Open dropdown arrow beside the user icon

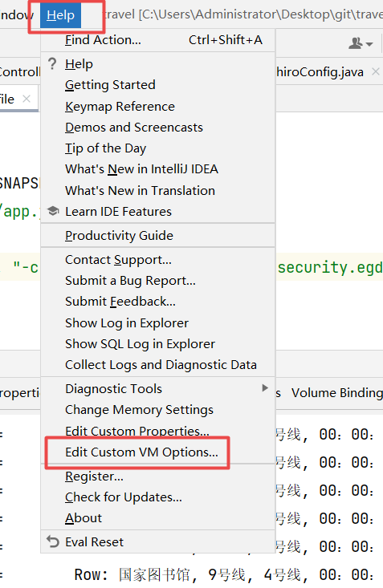coord(369,44)
